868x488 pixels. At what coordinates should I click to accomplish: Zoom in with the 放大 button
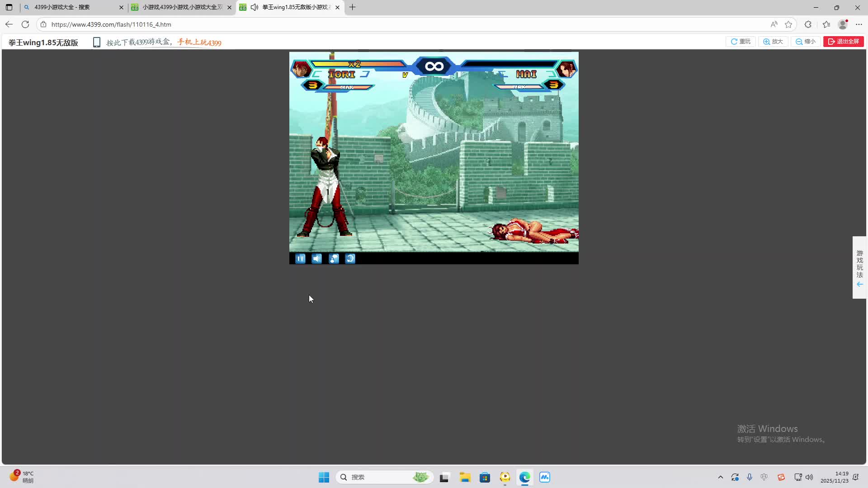pyautogui.click(x=773, y=42)
